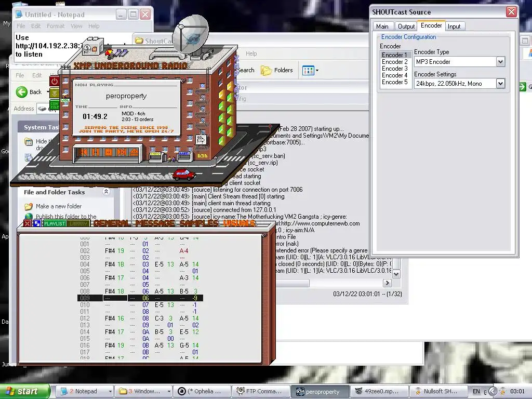Switch to 49zee0.mp taskbar item
The height and width of the screenshot is (399, 532).
pyautogui.click(x=379, y=391)
